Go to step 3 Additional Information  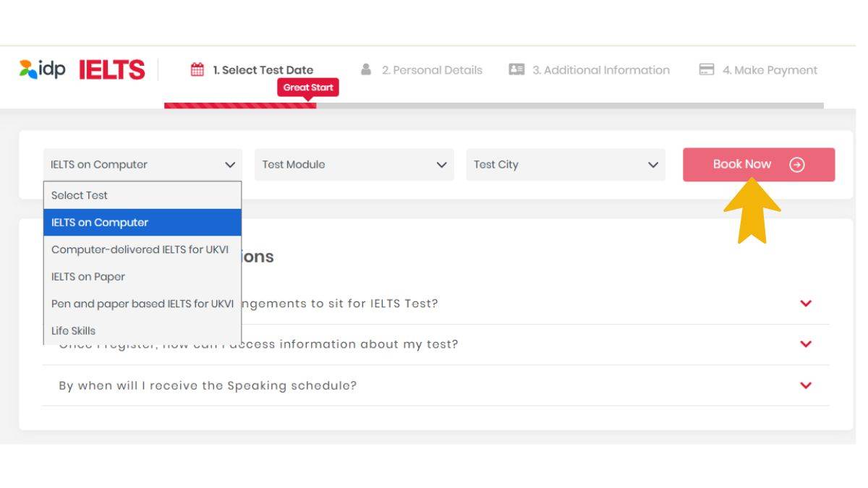pyautogui.click(x=600, y=69)
